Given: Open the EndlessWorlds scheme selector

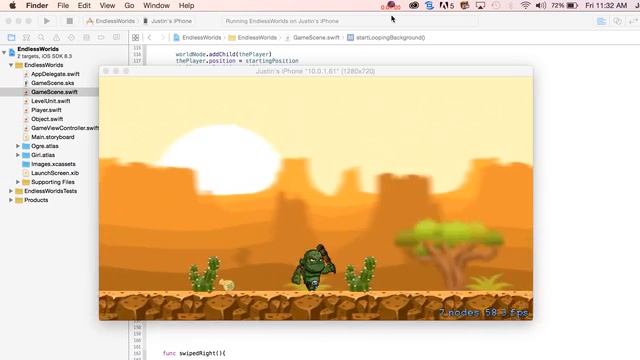Looking at the screenshot, I should (111, 21).
